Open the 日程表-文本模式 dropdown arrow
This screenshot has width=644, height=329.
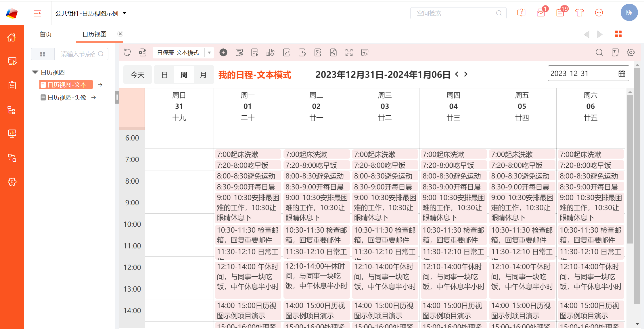point(209,53)
